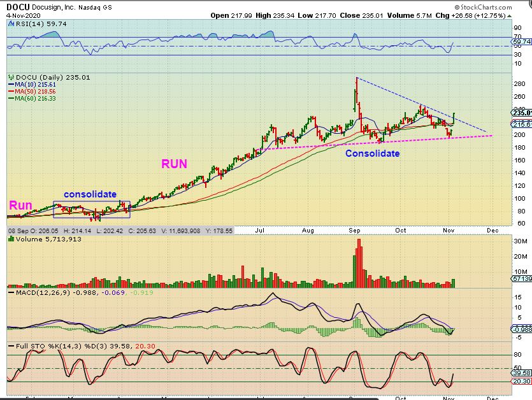532x400 pixels.
Task: Select the DOCU ticker symbol title
Action: pos(18,7)
